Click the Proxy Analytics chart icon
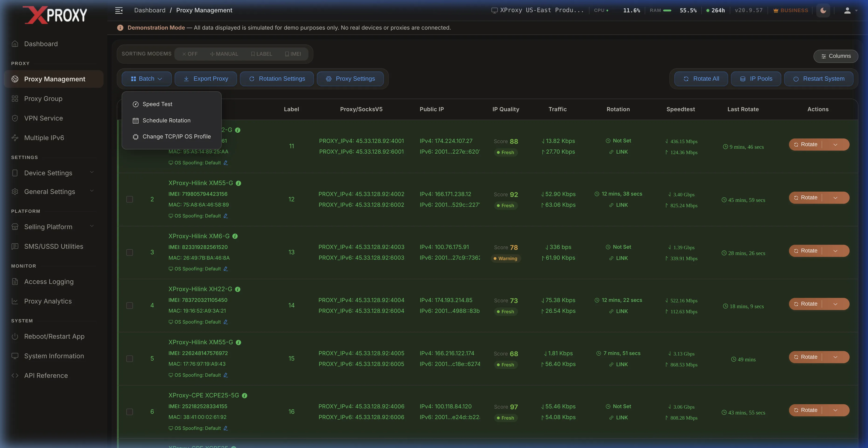This screenshot has width=868, height=448. [x=15, y=301]
